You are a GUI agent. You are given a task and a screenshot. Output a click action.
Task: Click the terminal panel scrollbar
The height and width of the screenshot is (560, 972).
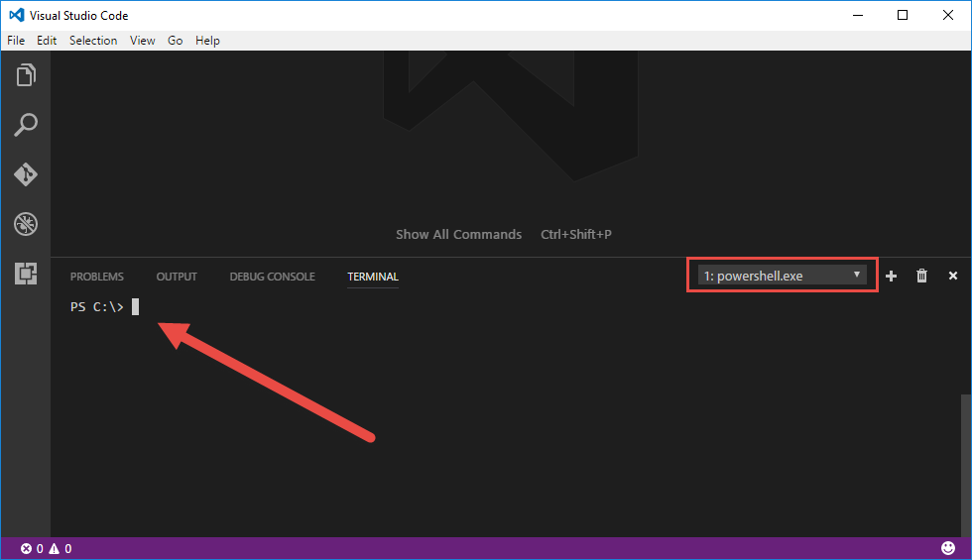pyautogui.click(x=966, y=465)
